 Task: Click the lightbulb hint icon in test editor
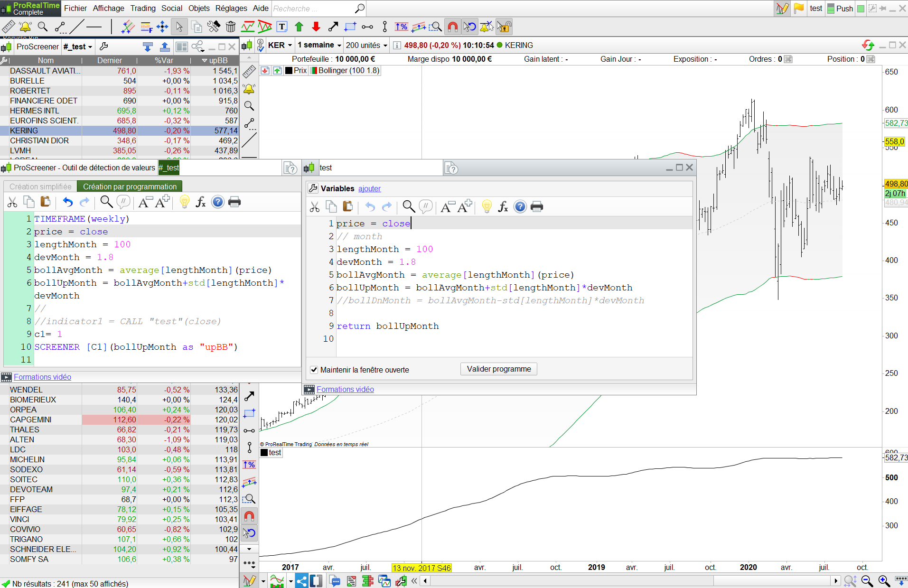pos(487,206)
